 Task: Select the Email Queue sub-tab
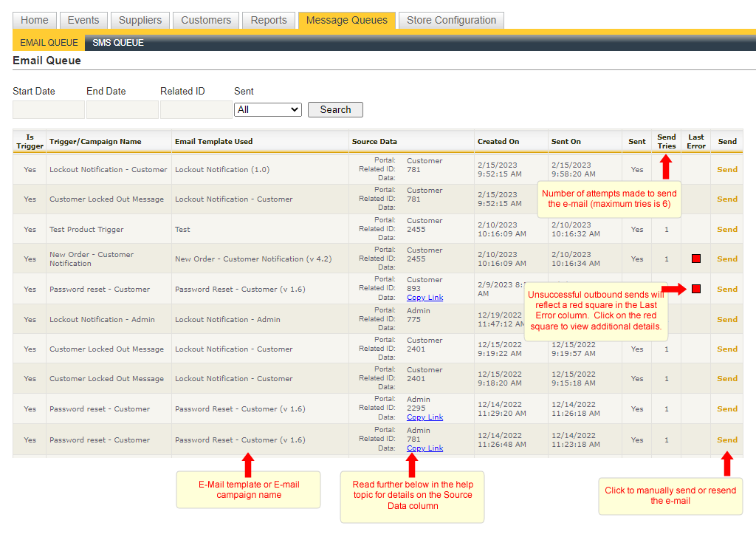49,43
